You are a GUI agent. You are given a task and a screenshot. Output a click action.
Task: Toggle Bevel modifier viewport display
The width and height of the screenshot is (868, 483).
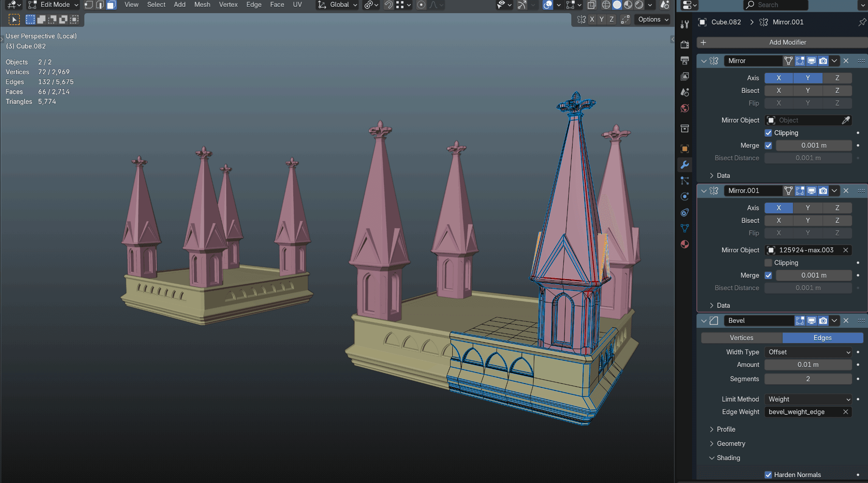pos(811,321)
